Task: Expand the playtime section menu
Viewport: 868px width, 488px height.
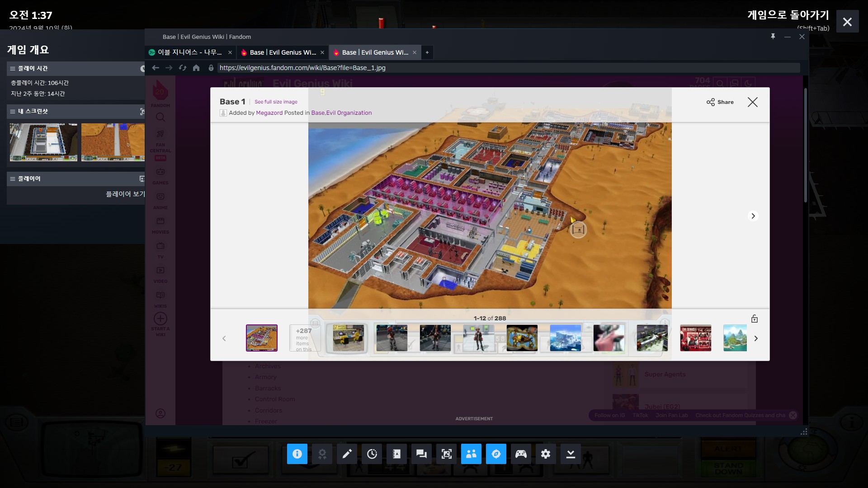Action: (13, 69)
